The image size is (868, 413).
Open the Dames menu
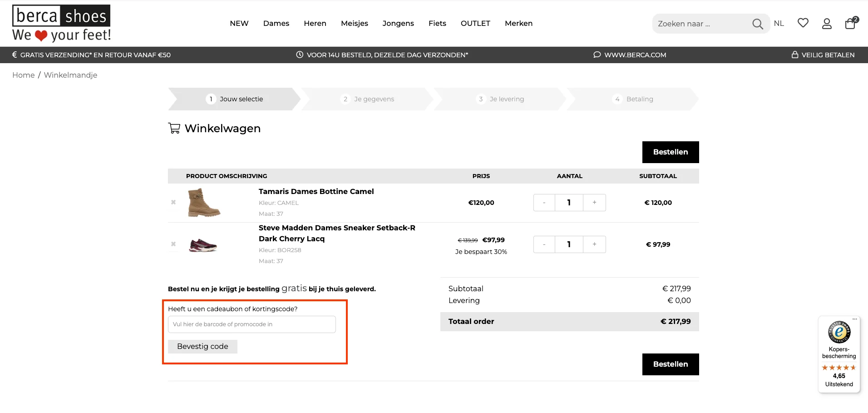(x=276, y=24)
